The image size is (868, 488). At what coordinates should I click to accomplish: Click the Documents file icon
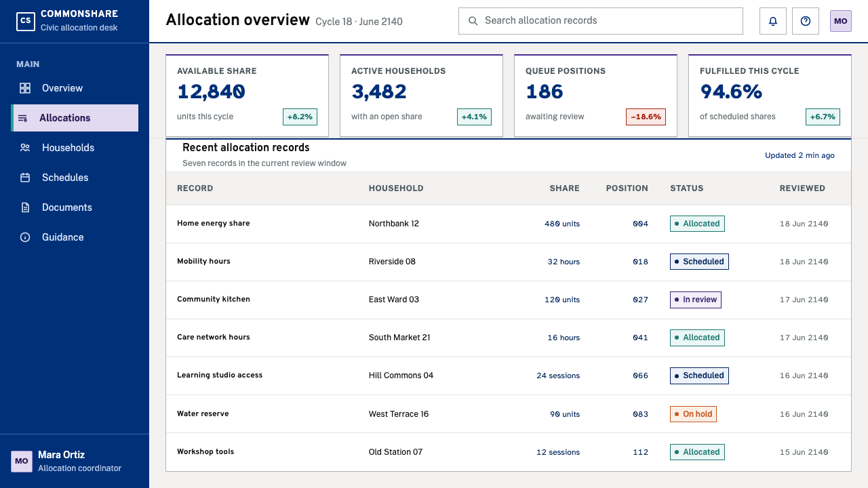tap(25, 207)
